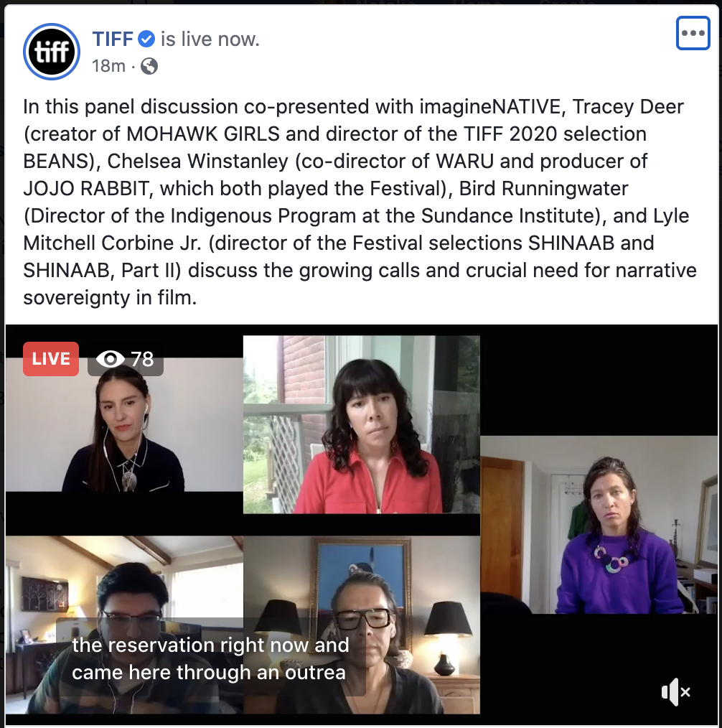Unmute the live video sound
Screen dimensions: 722x728
click(x=675, y=692)
